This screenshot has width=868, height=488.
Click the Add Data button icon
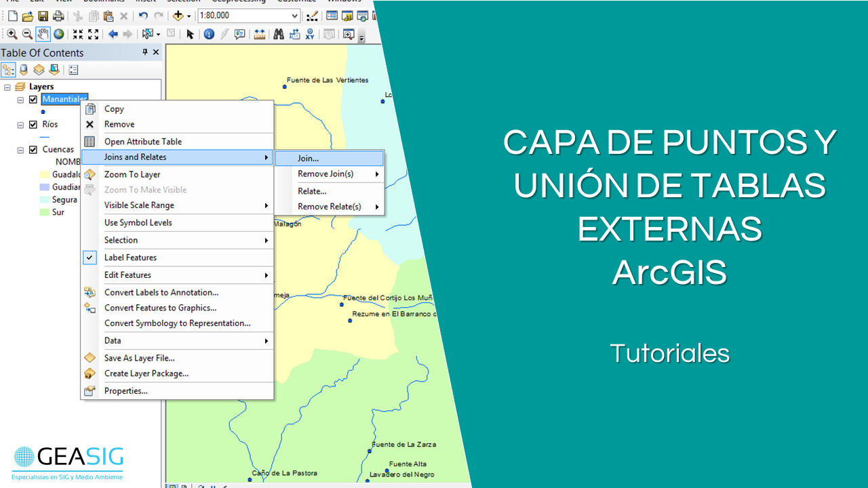coord(178,16)
